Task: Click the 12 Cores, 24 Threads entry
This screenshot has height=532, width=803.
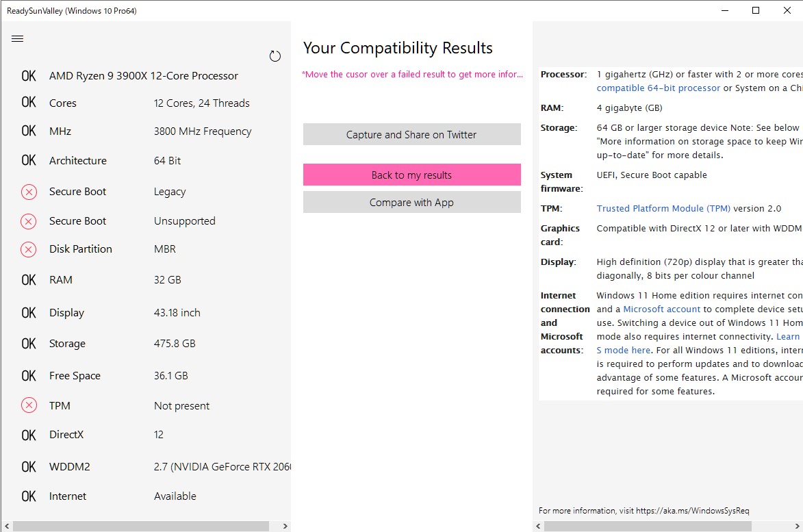Action: 202,103
